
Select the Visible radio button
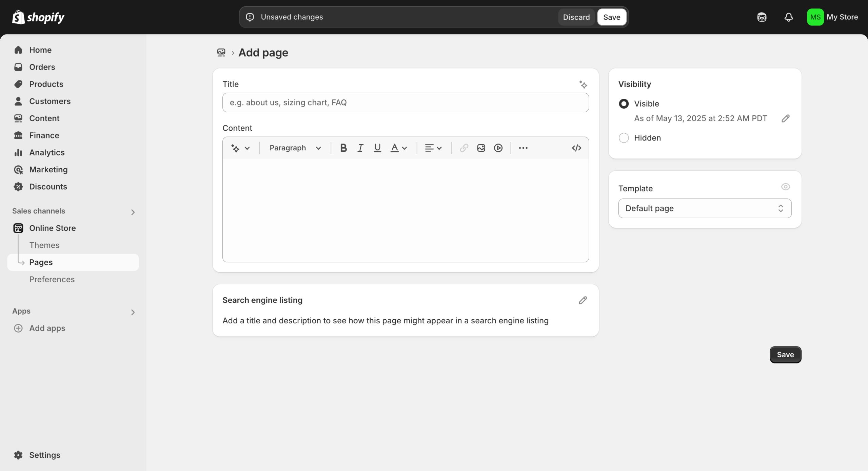(624, 104)
